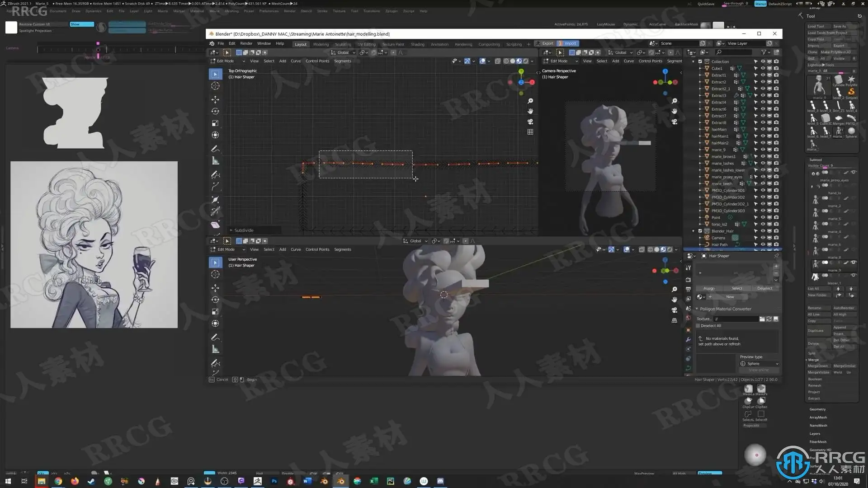Viewport: 868px width, 488px height.
Task: Toggle camera view in top viewport
Action: pyautogui.click(x=530, y=122)
